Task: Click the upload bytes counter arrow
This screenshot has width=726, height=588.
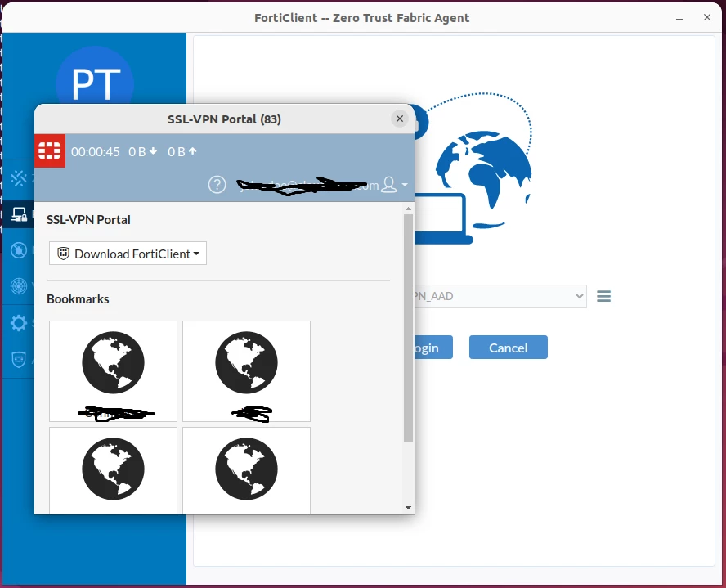Action: point(193,151)
